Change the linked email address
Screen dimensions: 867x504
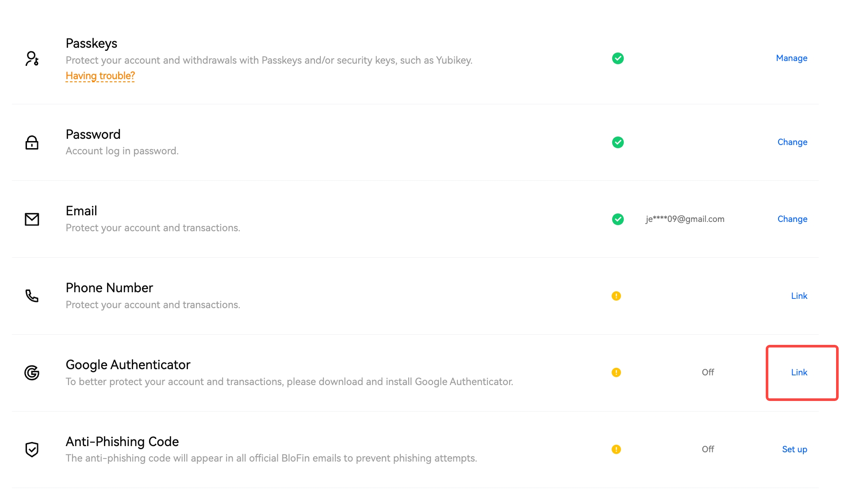point(792,219)
